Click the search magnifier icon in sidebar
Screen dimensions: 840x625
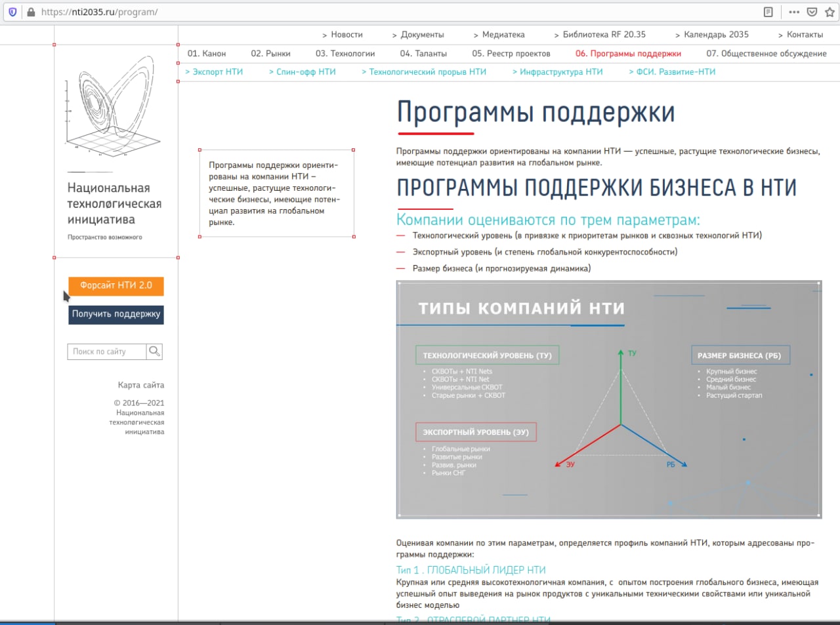tap(154, 352)
